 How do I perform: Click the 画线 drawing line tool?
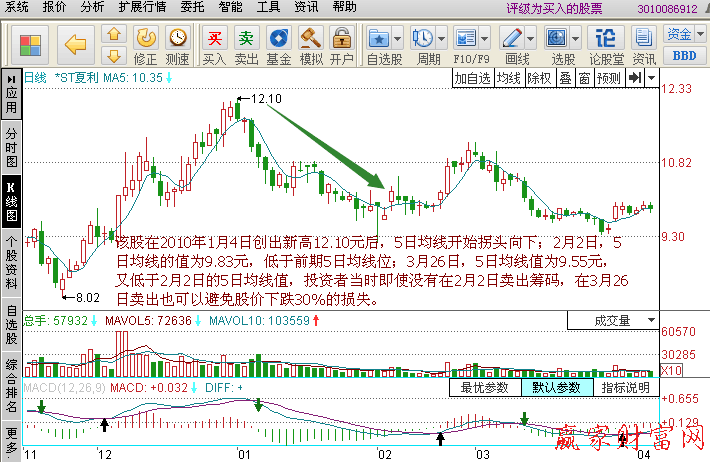click(515, 45)
